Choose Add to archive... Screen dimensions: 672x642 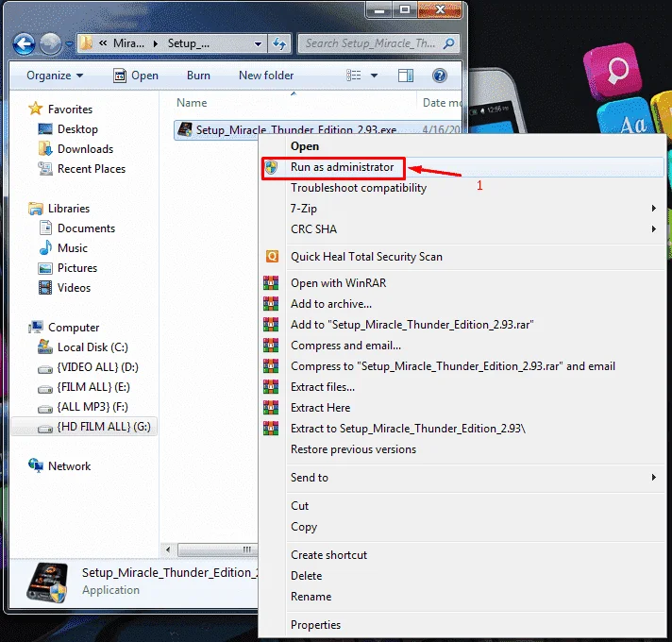462,304
